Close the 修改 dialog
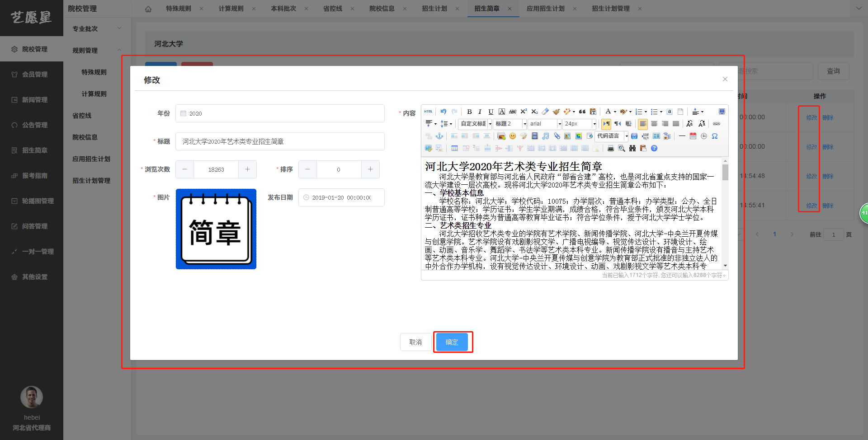 click(x=725, y=79)
